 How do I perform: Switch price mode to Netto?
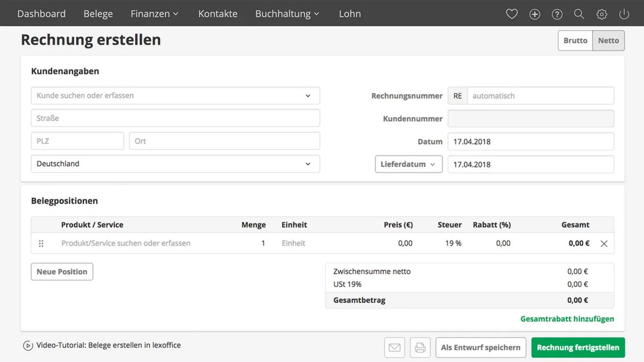608,41
